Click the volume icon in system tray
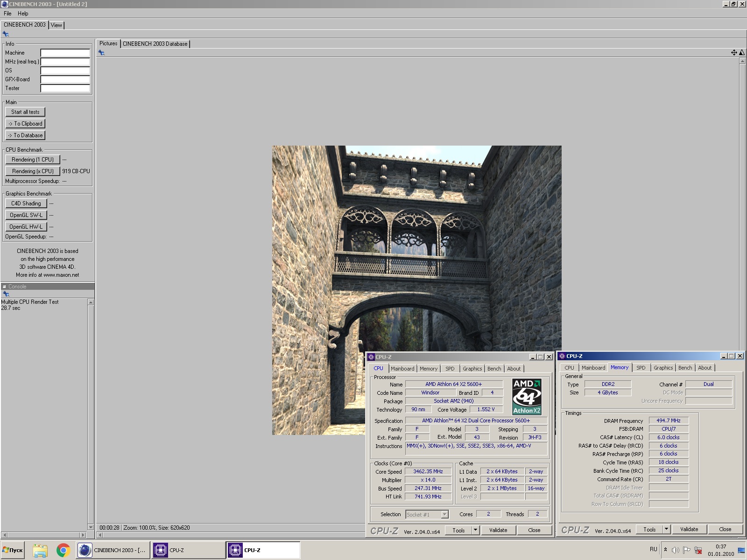Viewport: 747px width, 560px height. click(x=675, y=550)
